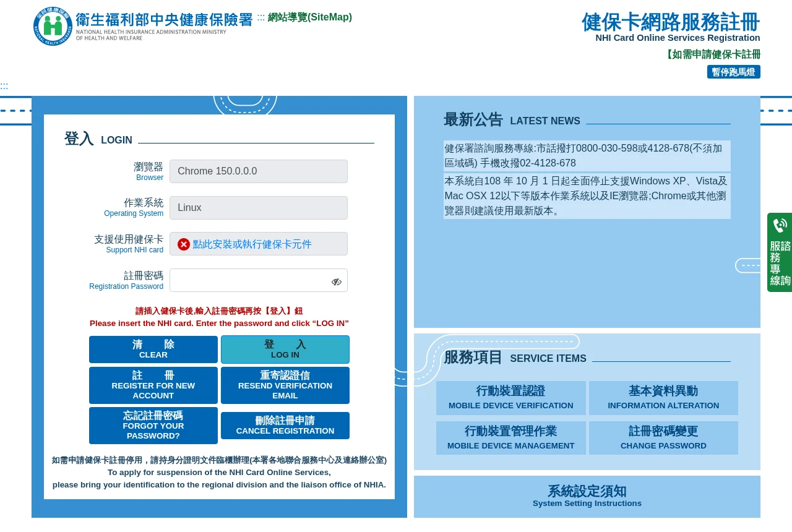Open 行動裝置管理作業 MOBILE DEVICE MANAGEMENT
This screenshot has height=532, width=792.
(x=511, y=438)
